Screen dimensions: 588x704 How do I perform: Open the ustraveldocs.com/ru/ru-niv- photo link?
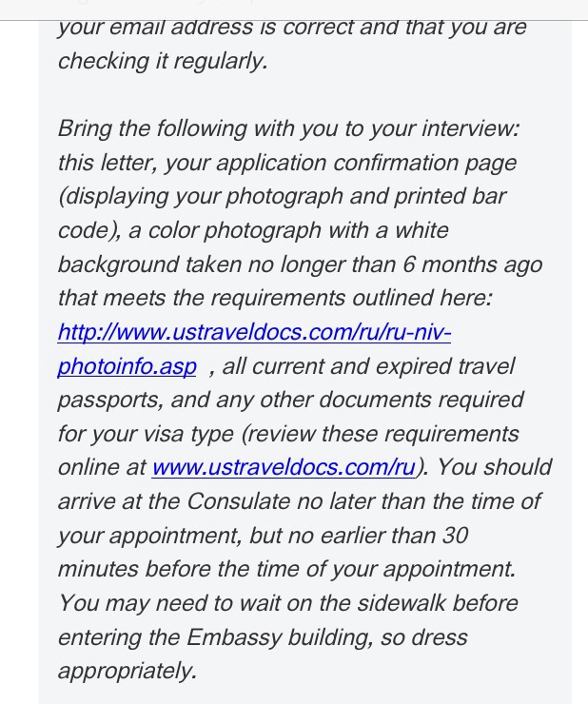pyautogui.click(x=253, y=333)
